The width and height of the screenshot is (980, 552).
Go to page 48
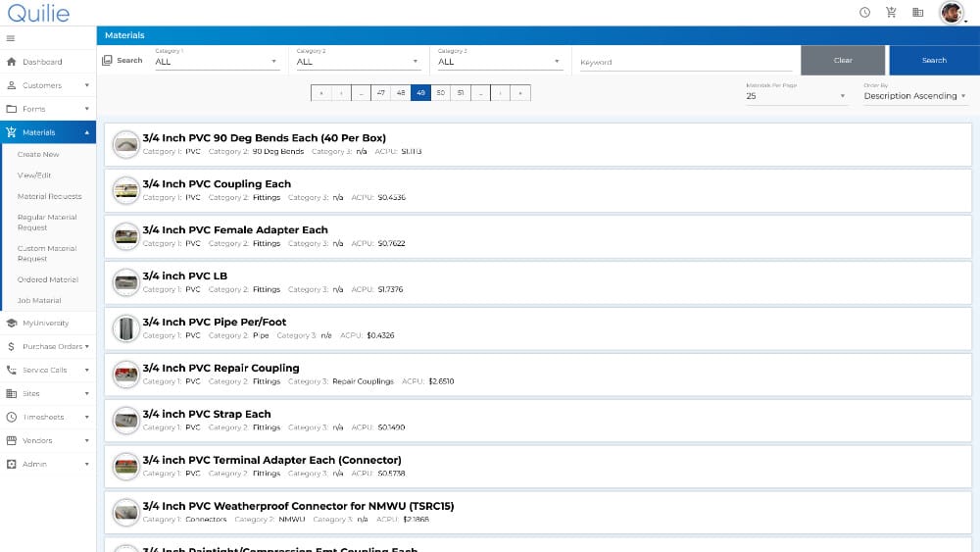point(401,92)
